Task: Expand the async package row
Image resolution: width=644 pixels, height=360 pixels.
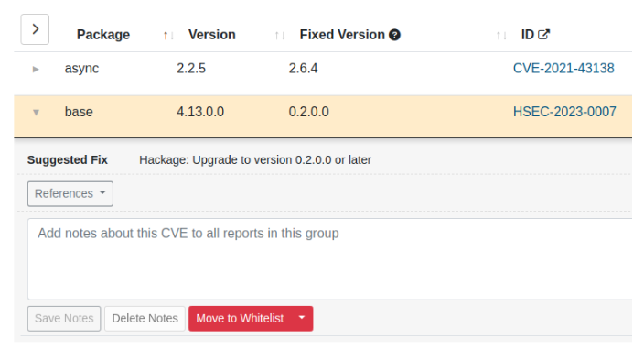Action: point(36,69)
